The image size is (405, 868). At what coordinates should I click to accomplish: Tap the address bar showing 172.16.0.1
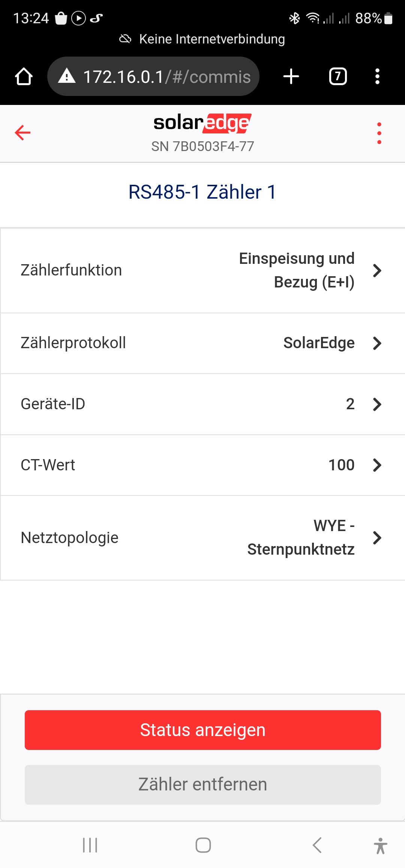point(166,77)
